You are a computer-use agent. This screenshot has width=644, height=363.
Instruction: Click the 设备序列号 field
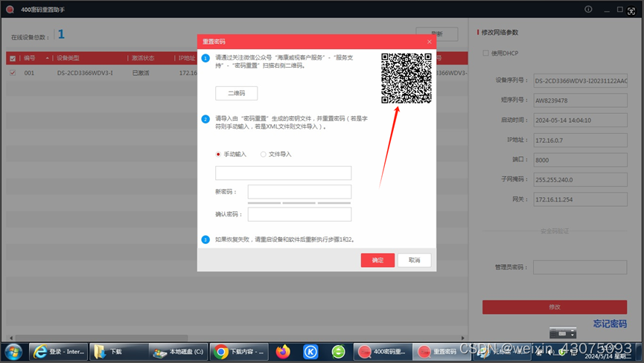[x=580, y=81]
